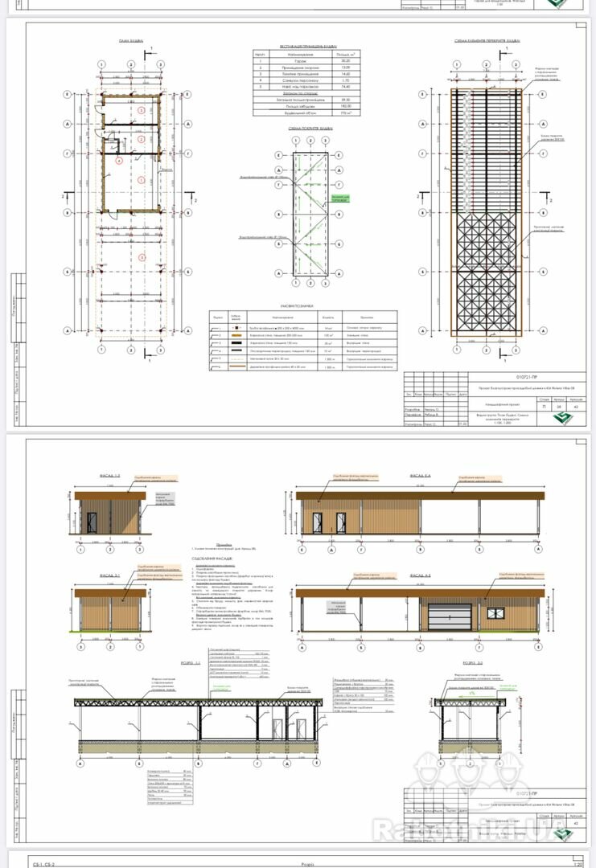This screenshot has height=868, width=596.
Task: Select the 'РОЗРІЗ 2-2' section title
Action: pos(472,662)
